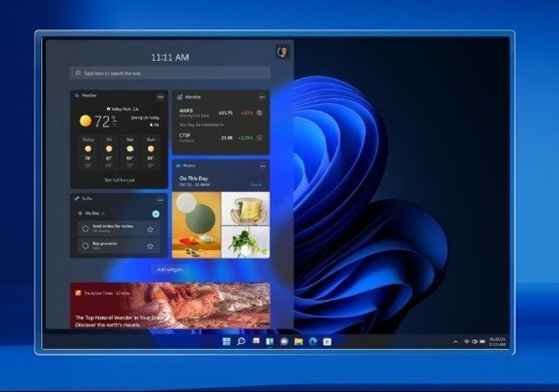Viewport: 559px width, 392px height.
Task: Click the taskbar Search magnifier icon
Action: [241, 341]
